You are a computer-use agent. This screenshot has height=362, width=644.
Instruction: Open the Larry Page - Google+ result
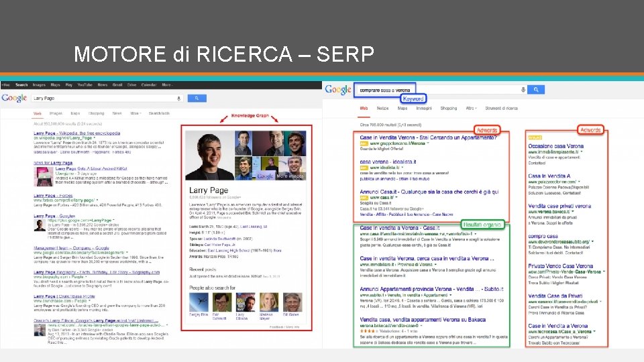click(54, 216)
